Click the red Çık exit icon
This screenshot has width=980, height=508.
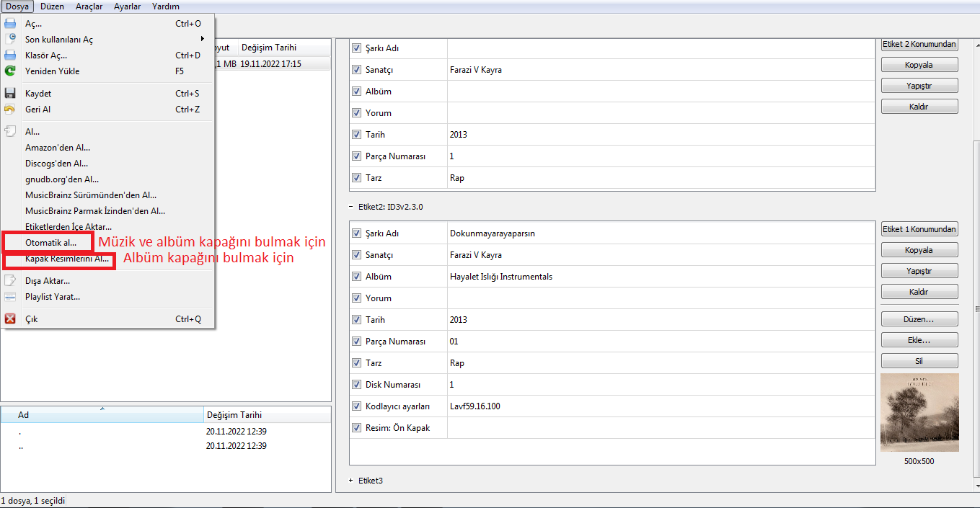(x=10, y=319)
